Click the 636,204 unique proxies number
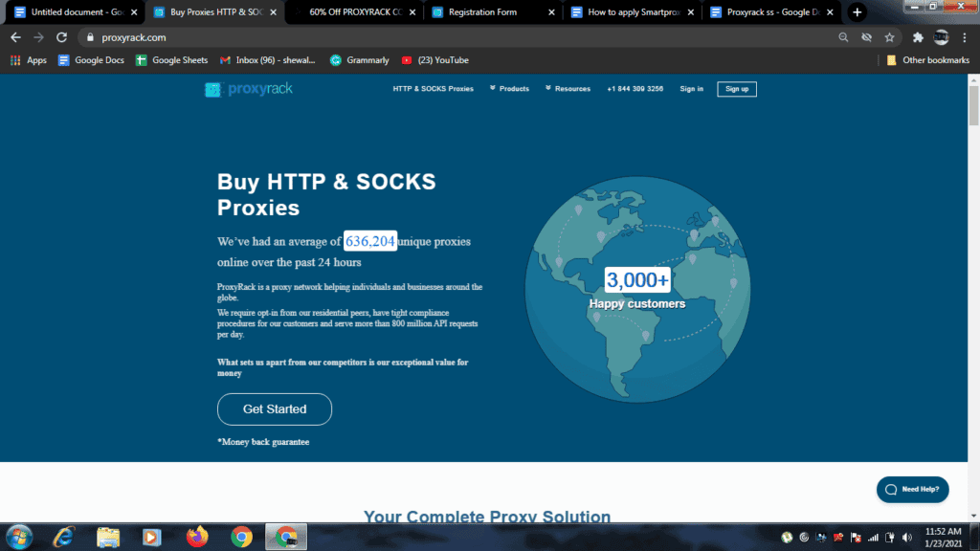Image resolution: width=980 pixels, height=551 pixels. pos(370,241)
